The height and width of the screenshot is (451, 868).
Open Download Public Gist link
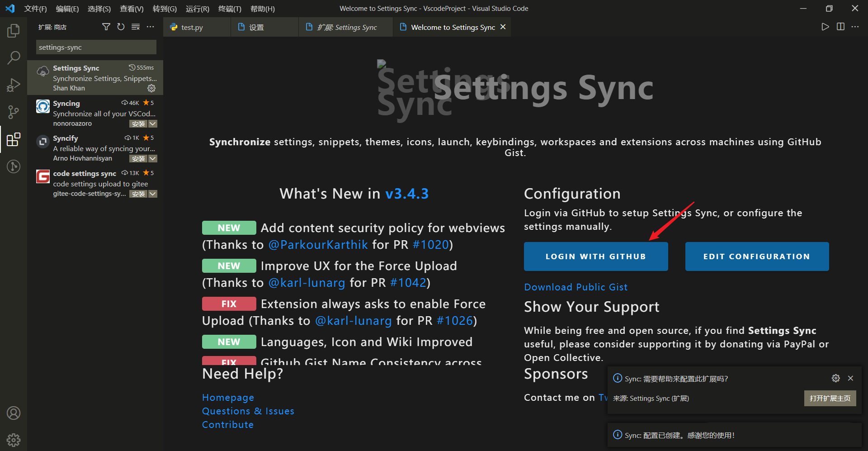point(576,287)
